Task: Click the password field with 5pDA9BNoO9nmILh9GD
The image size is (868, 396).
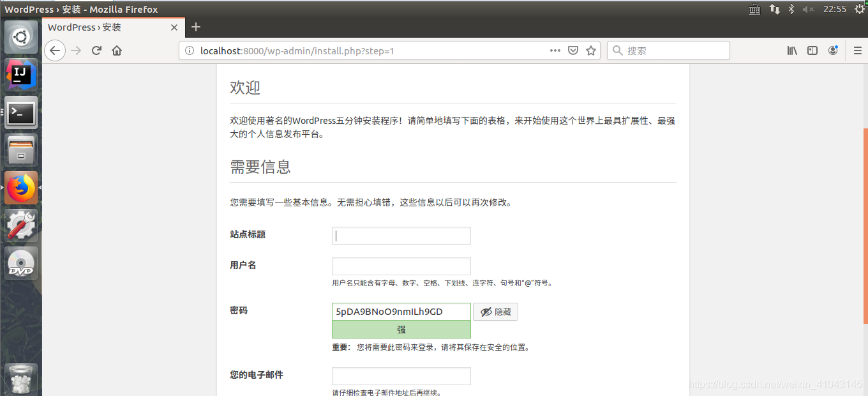Action: 401,312
